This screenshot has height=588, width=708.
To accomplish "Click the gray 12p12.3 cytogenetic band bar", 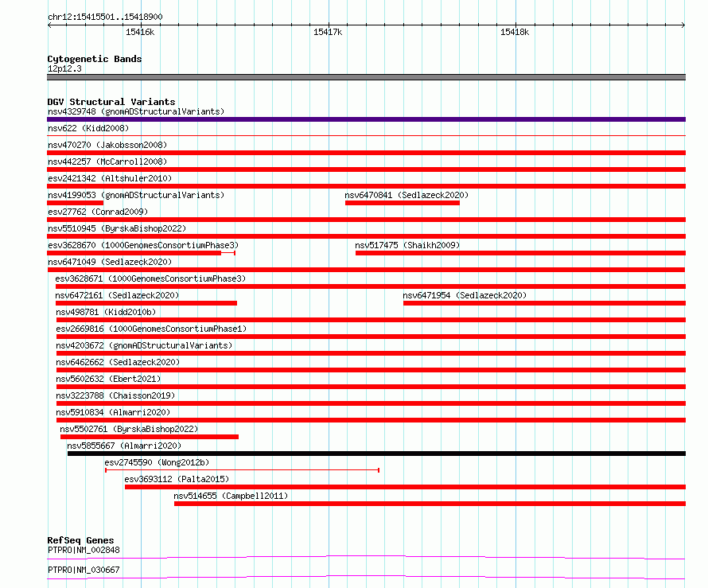I will [366, 77].
